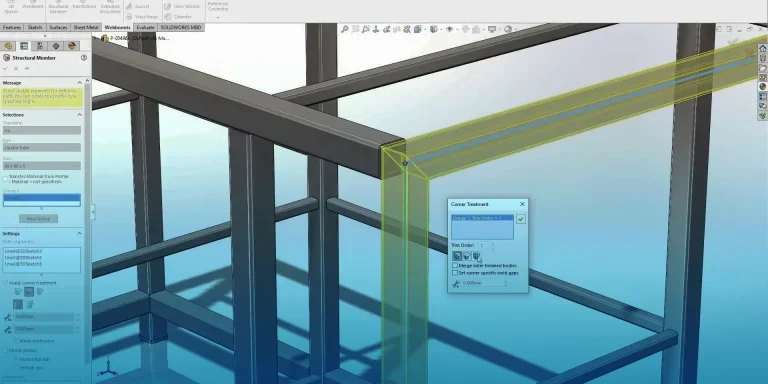768x384 pixels.
Task: Select End Butt2 corner icon in settings panel
Action: pyautogui.click(x=40, y=292)
